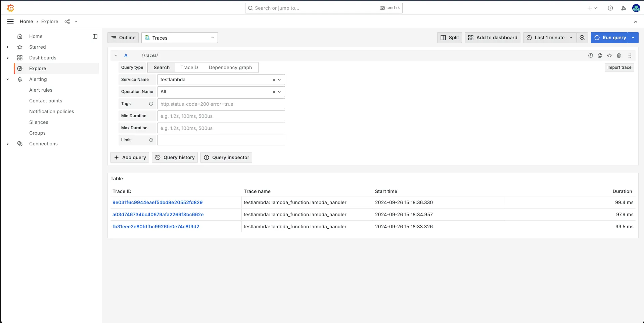644x323 pixels.
Task: Expand the Connections sidebar section
Action: (x=8, y=144)
